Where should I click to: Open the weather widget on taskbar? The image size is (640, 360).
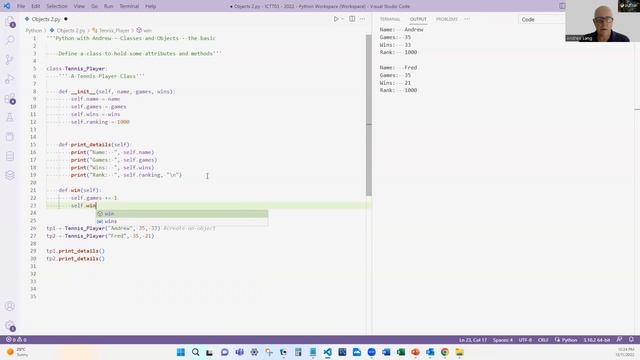(x=17, y=352)
